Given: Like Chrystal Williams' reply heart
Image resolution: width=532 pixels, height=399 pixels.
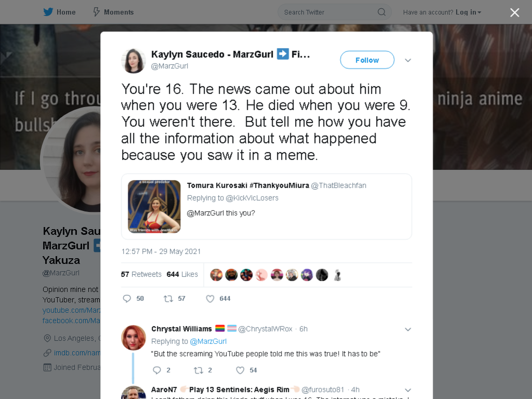Looking at the screenshot, I should (x=240, y=370).
